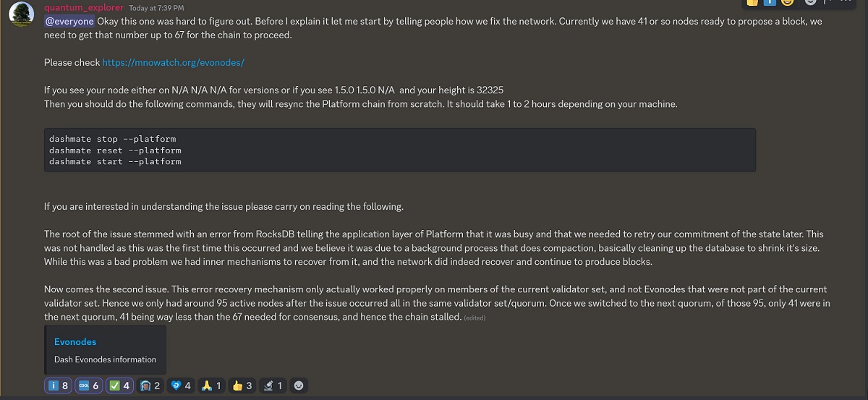The height and width of the screenshot is (400, 868).
Task: Click quantum_explorer's tree avatar
Action: click(x=22, y=15)
